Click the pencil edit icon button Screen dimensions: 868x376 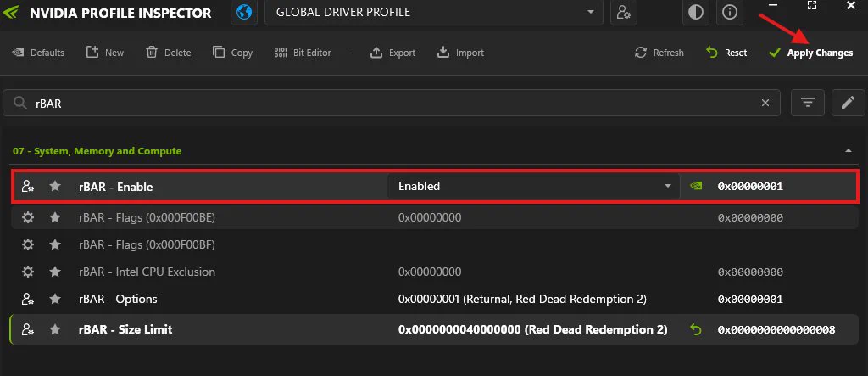pos(848,103)
